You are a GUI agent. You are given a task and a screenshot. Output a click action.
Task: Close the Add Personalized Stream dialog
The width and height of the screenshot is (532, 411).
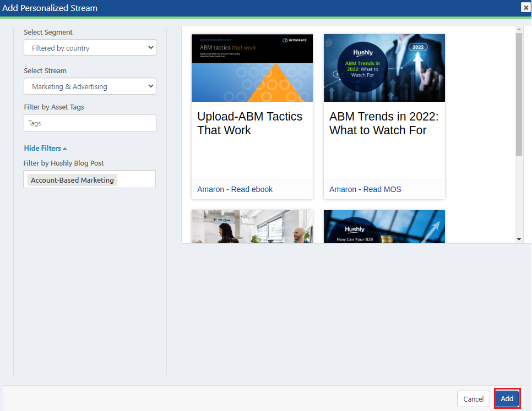click(x=525, y=7)
